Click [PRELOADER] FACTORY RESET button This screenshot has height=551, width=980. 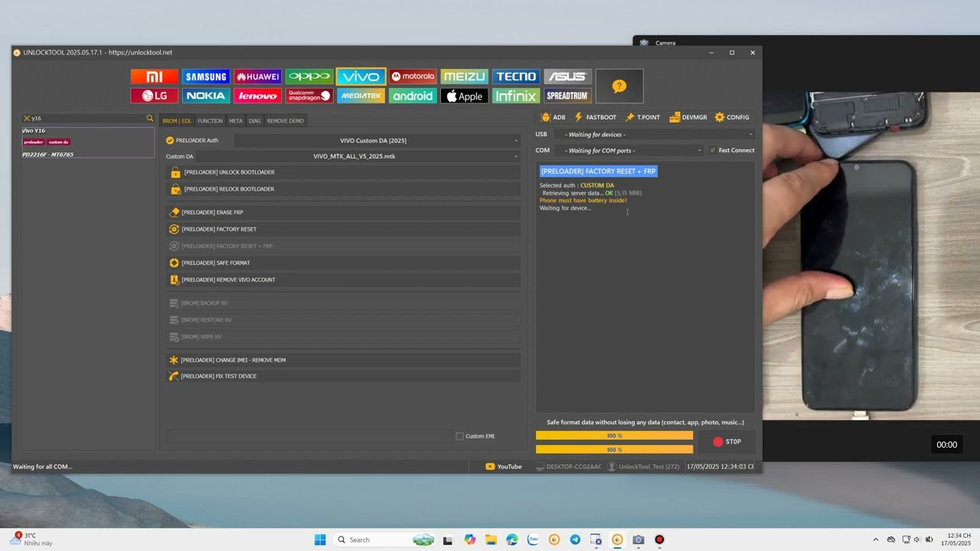coord(343,229)
